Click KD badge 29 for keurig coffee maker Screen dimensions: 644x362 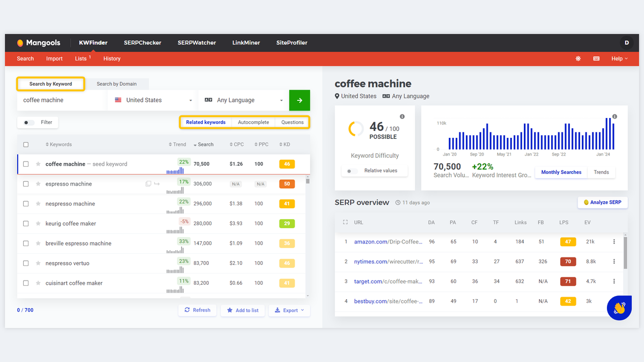(287, 224)
